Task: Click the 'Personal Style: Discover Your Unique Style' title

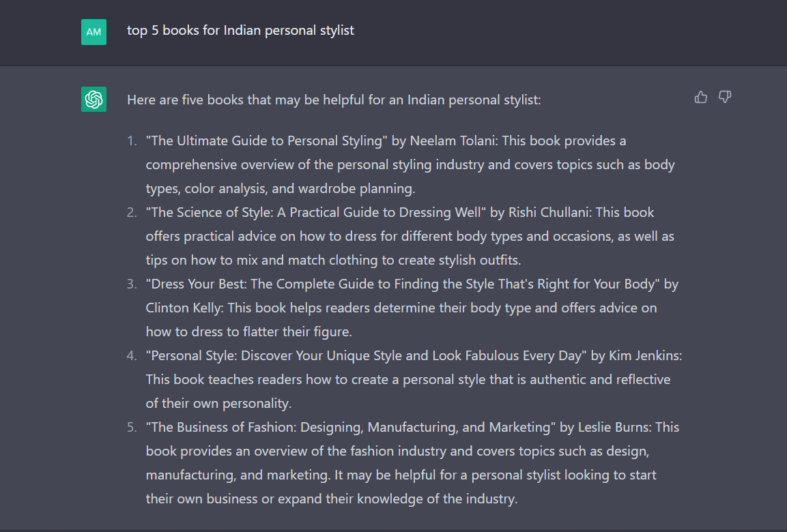Action: [x=367, y=356]
